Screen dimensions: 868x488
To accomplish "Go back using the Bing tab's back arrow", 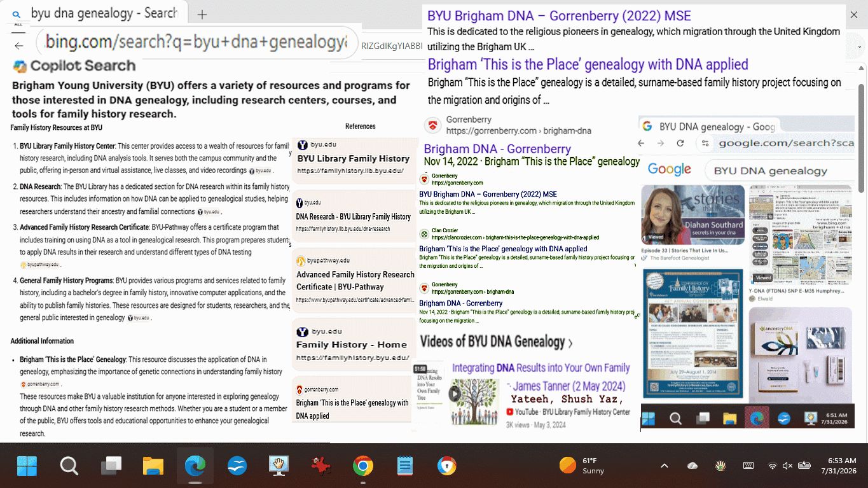I will click(19, 46).
